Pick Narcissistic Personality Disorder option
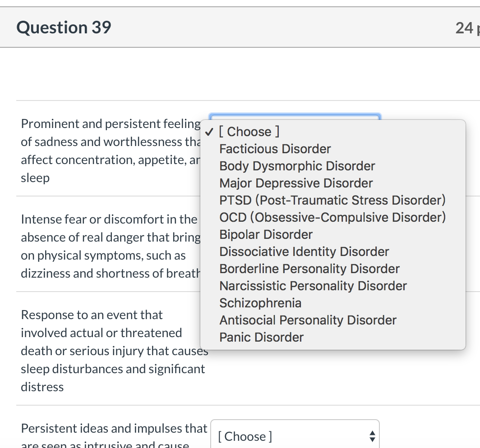This screenshot has height=448, width=480. tap(313, 286)
